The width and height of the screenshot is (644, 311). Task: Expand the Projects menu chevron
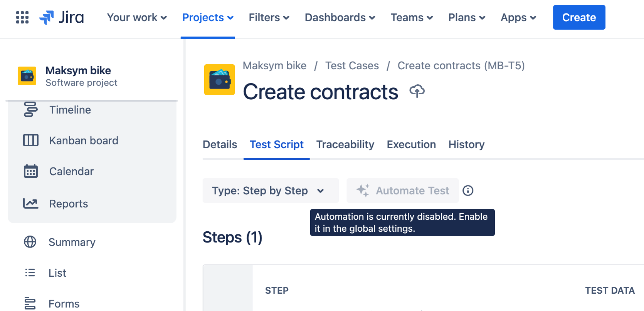231,18
